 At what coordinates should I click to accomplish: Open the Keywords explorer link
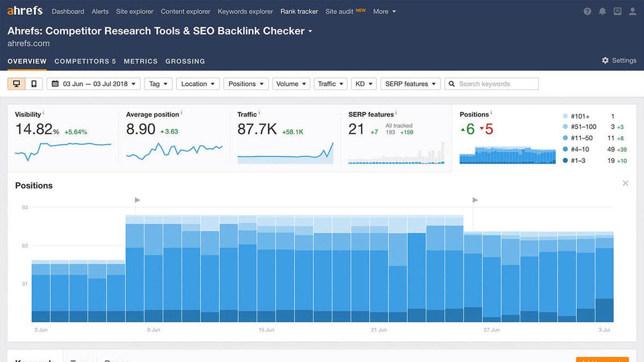[245, 11]
